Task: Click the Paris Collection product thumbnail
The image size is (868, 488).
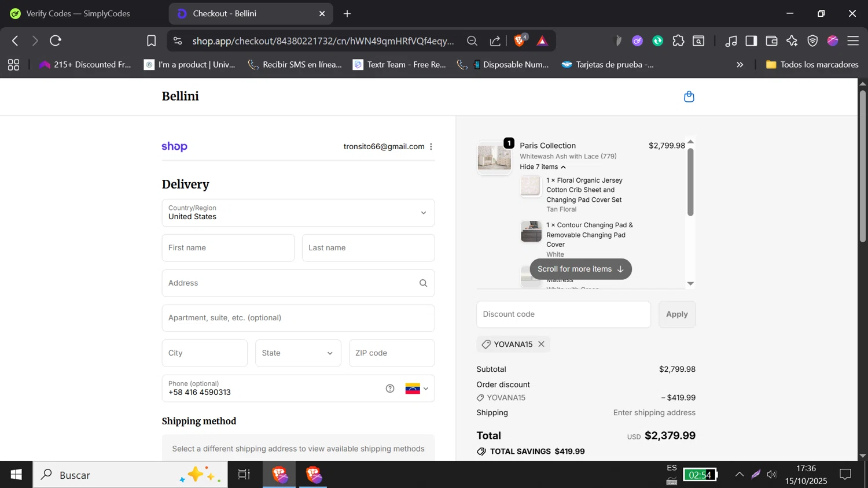Action: (x=494, y=158)
